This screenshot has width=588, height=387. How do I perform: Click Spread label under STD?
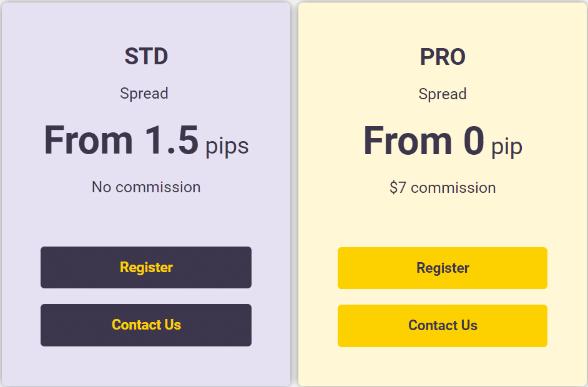coord(144,94)
